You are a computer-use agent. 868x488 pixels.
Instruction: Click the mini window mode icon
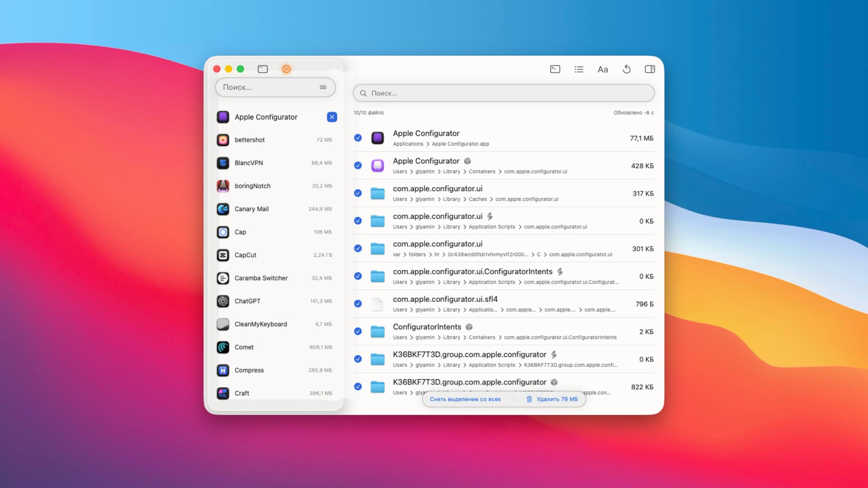point(263,69)
